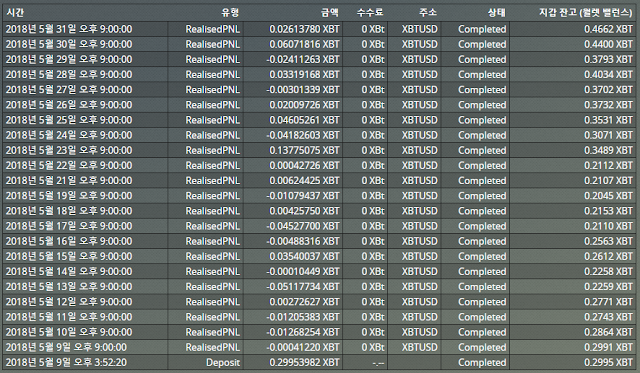
Task: Select the 2018년 5월 15일 time cell
Action: click(x=69, y=256)
